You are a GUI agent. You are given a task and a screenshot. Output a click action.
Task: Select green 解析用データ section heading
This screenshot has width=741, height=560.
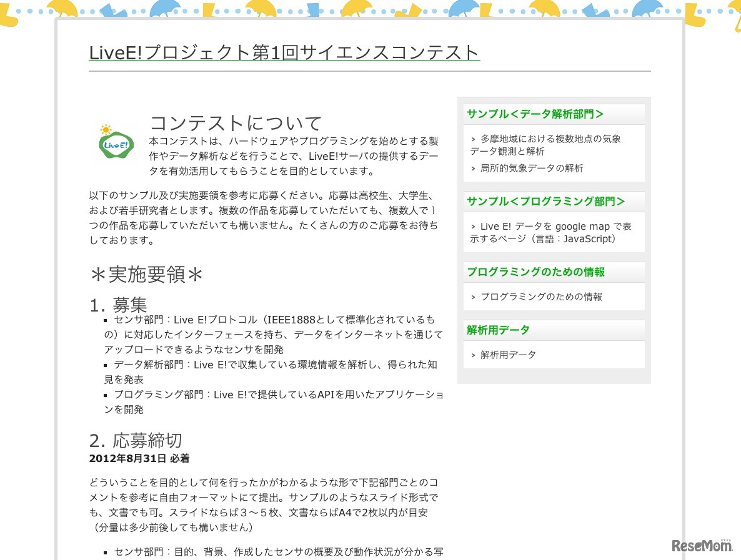point(498,330)
